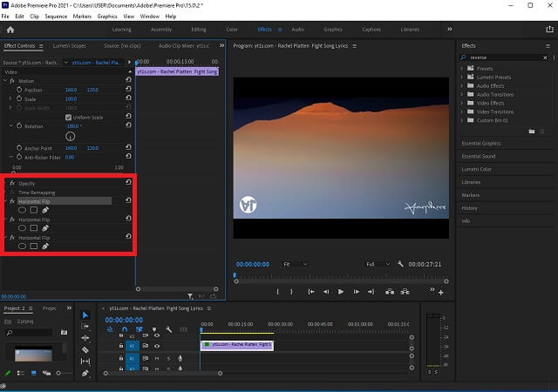Open the Lumetri Color panel
The height and width of the screenshot is (392, 558).
477,169
